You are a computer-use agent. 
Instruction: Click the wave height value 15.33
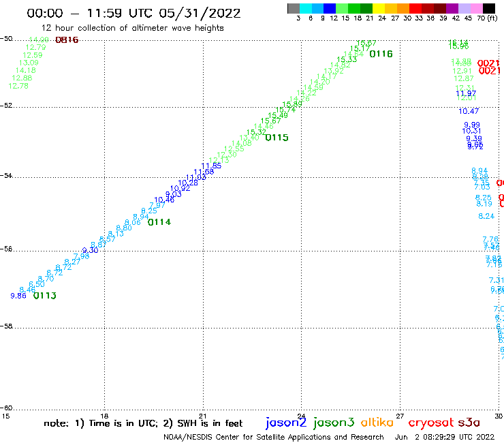tap(347, 59)
